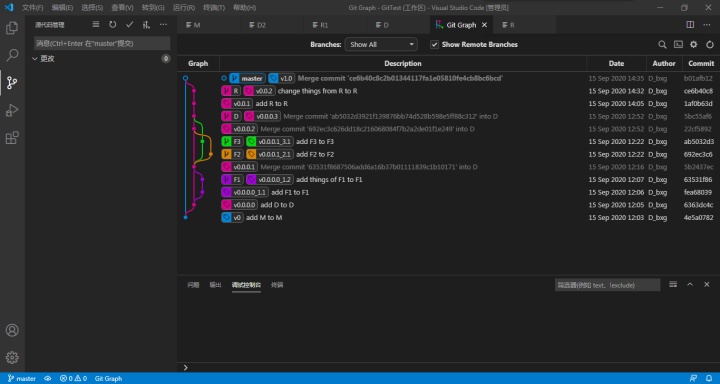Expand the debug console input chevron
This screenshot has height=384, width=720.
pyautogui.click(x=185, y=367)
